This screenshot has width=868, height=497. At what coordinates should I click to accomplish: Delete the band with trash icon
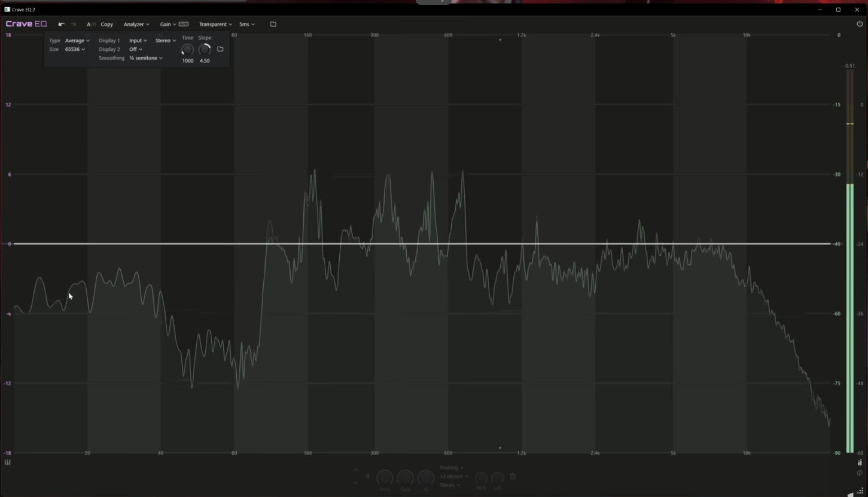pos(513,477)
